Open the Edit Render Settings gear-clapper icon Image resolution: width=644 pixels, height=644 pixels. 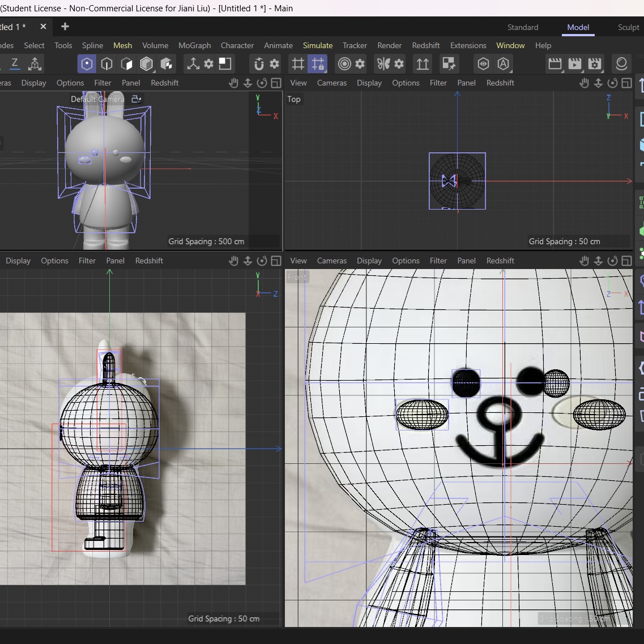coord(594,63)
